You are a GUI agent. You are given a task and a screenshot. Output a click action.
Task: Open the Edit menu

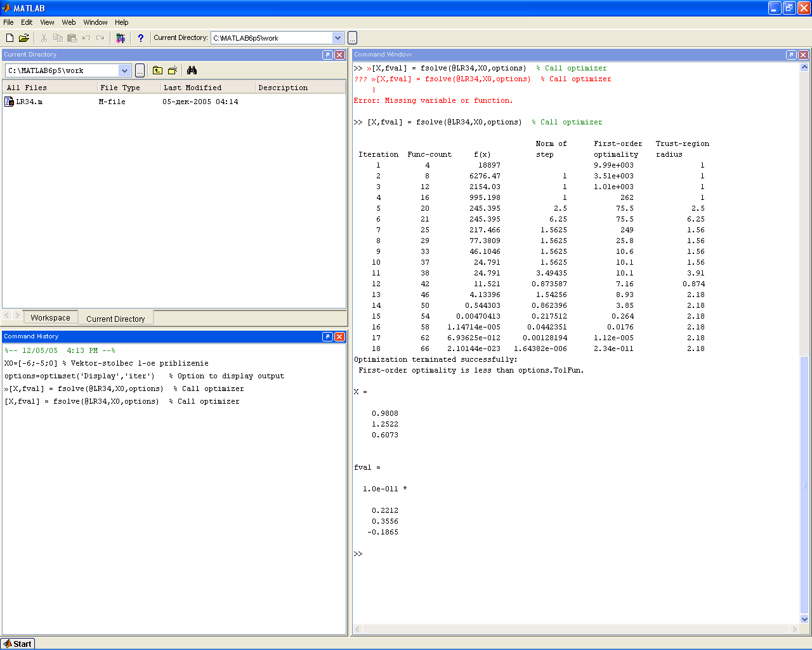[27, 22]
